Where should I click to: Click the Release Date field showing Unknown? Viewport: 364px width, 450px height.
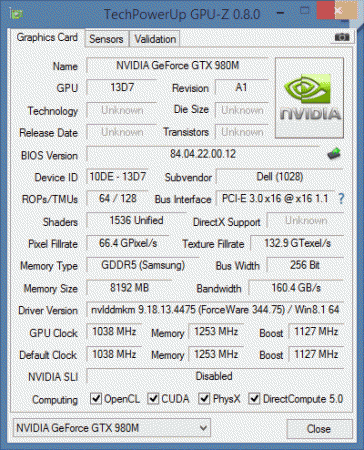(122, 132)
